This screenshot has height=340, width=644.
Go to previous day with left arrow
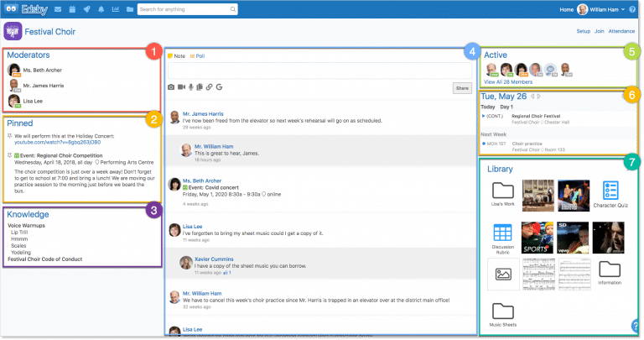pyautogui.click(x=533, y=97)
